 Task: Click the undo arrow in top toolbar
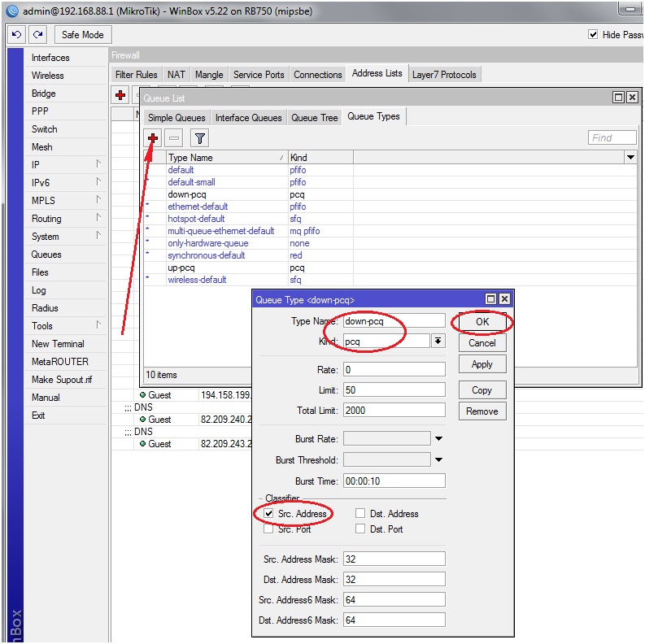point(16,35)
